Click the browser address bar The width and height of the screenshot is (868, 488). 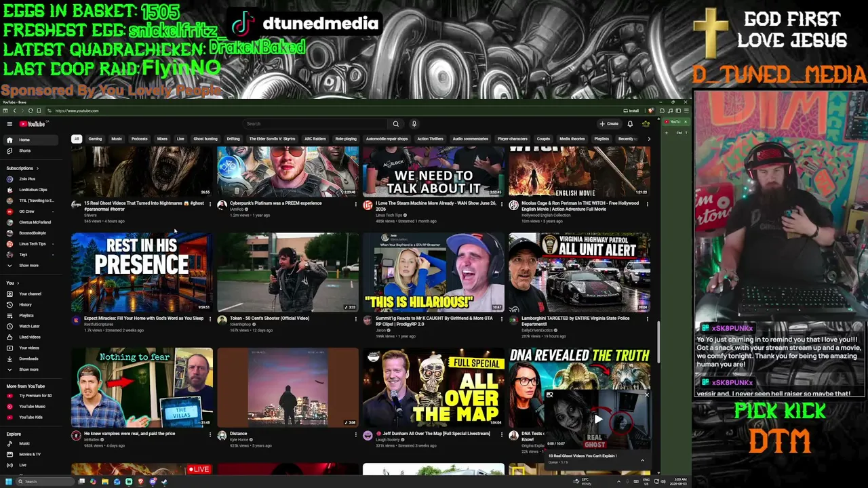point(332,110)
